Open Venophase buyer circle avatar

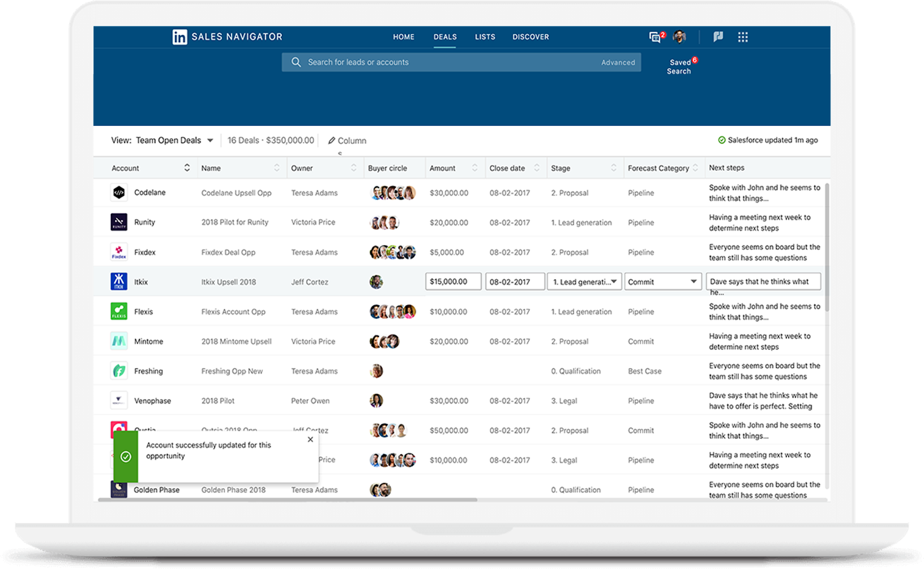[x=376, y=400]
